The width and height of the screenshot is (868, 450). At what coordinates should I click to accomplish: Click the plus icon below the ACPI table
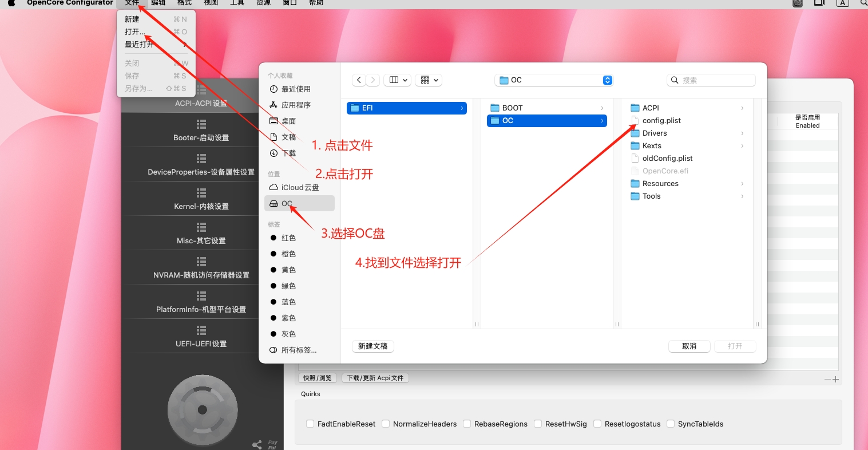(835, 379)
